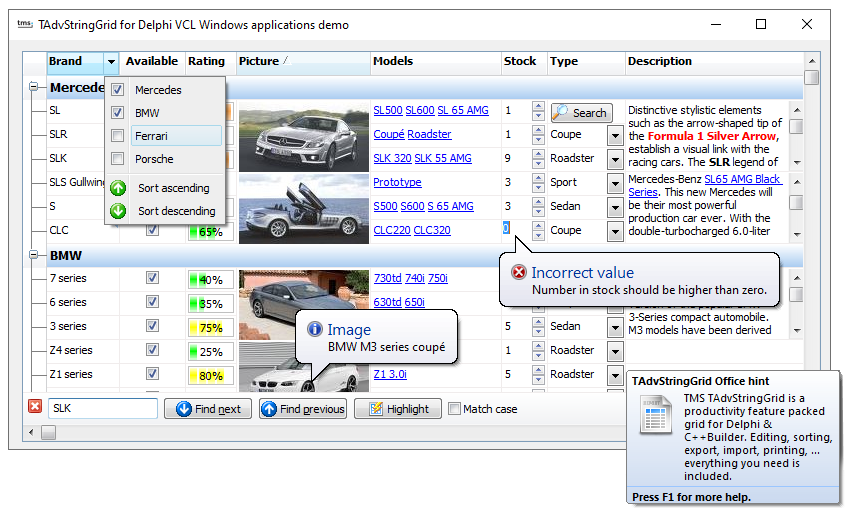
Task: Uncheck Mercedes in Brand filter list
Action: 117,90
